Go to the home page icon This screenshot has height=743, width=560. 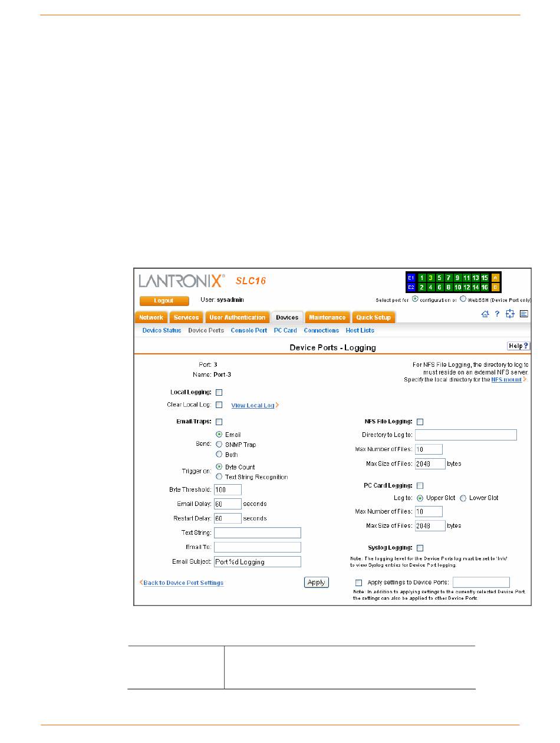(x=485, y=315)
